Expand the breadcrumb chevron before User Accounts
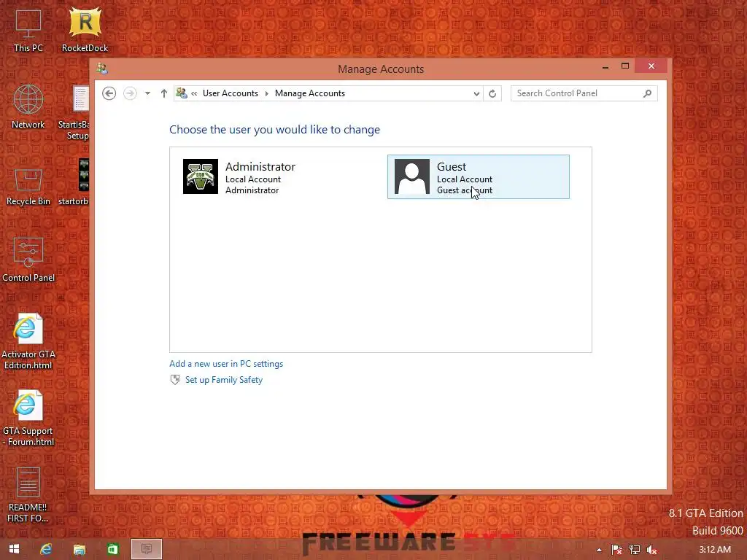This screenshot has width=747, height=560. click(194, 94)
